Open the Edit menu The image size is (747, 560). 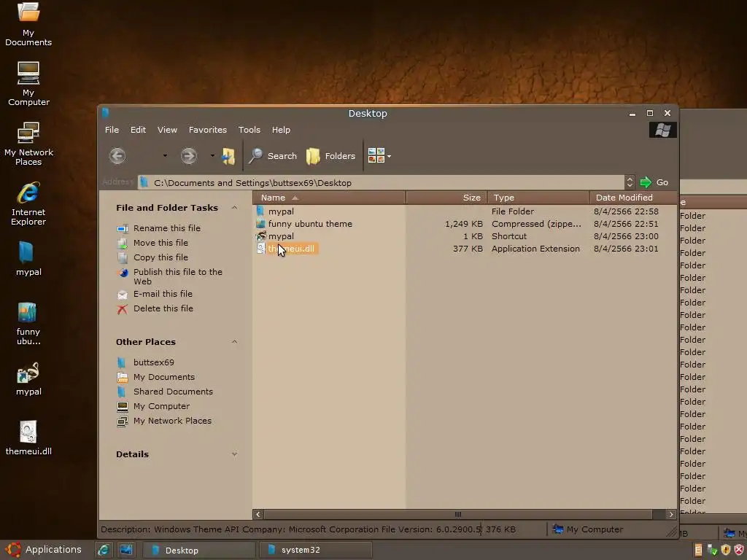coord(138,130)
